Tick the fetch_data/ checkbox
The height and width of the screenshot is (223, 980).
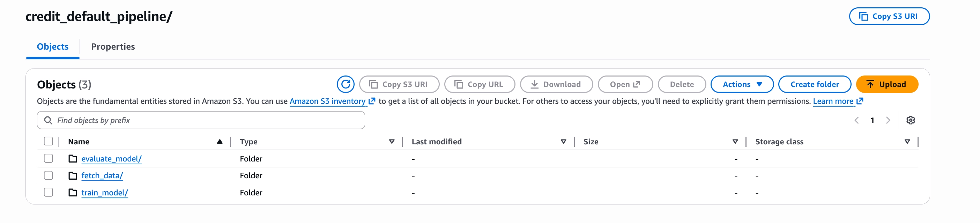click(x=48, y=175)
